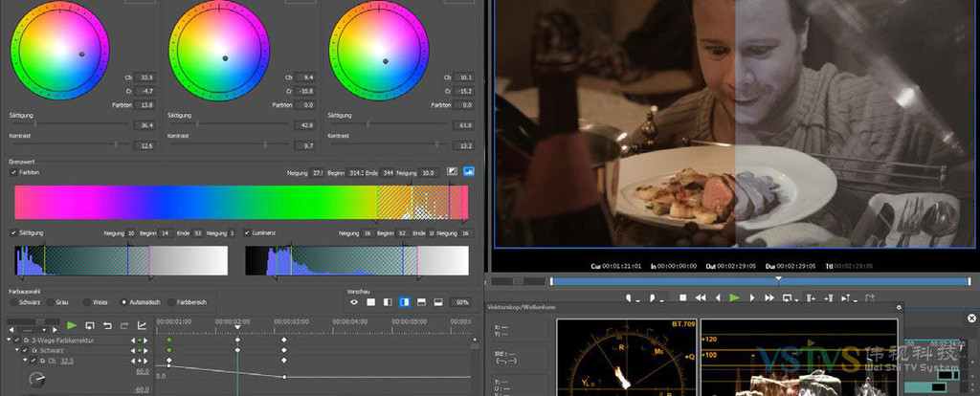Click the fast forward button in the player transport
Viewport: 980px width, 396px height.
click(768, 298)
